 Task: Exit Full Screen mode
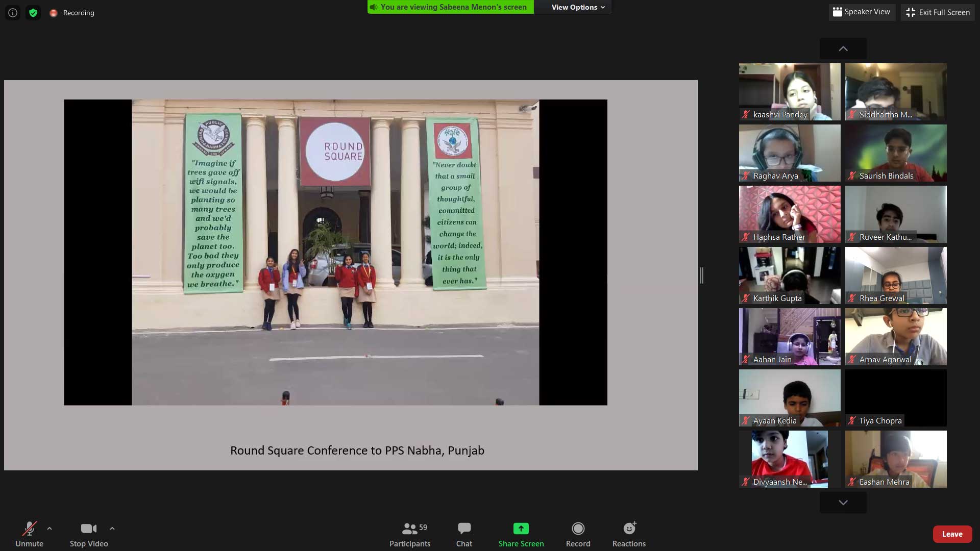pos(938,12)
